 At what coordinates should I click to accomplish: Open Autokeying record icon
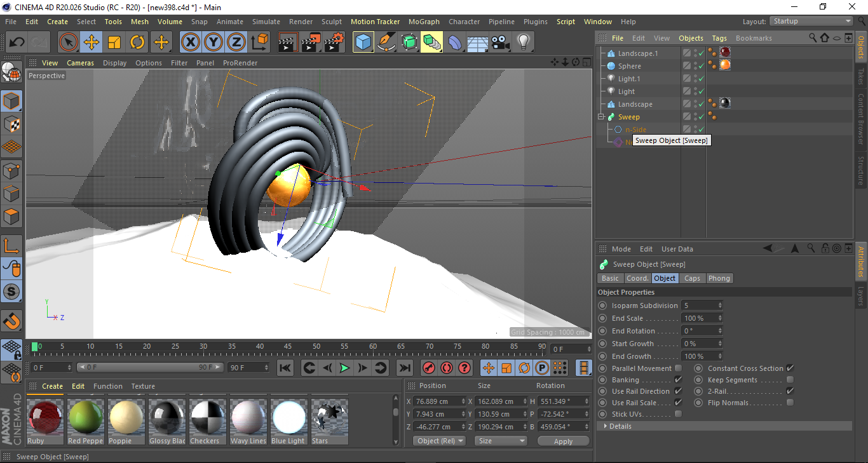coord(447,368)
